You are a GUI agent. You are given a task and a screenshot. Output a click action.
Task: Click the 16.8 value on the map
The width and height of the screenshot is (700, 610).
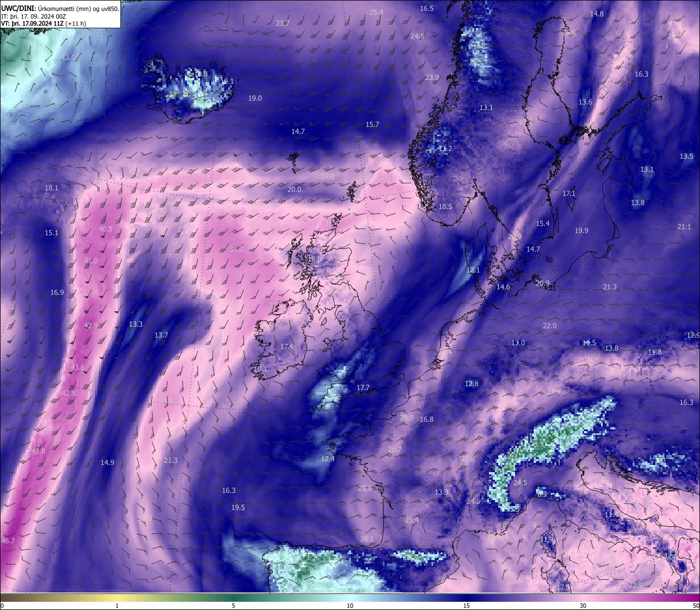(x=427, y=419)
